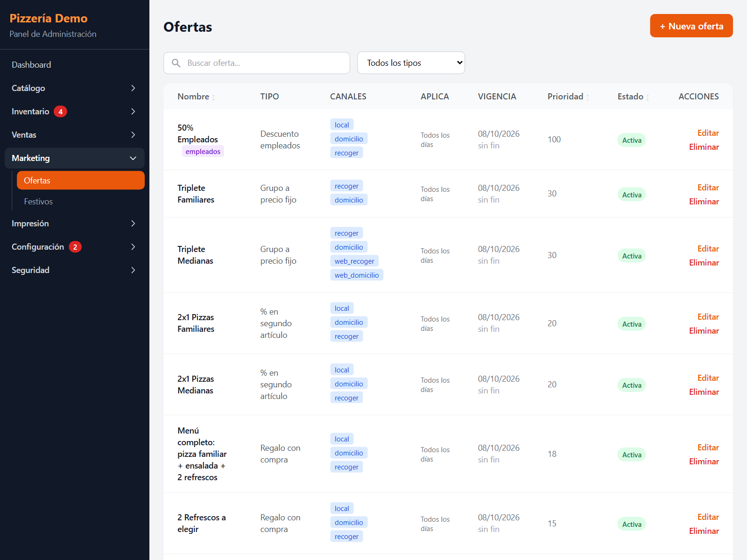Select Ofertas submenu item

tap(81, 180)
